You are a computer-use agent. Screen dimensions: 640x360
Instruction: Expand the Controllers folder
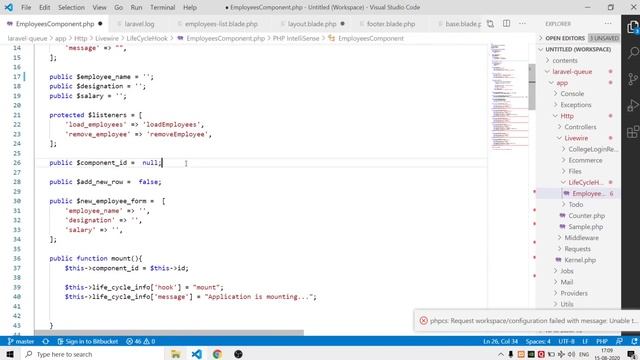(580, 127)
